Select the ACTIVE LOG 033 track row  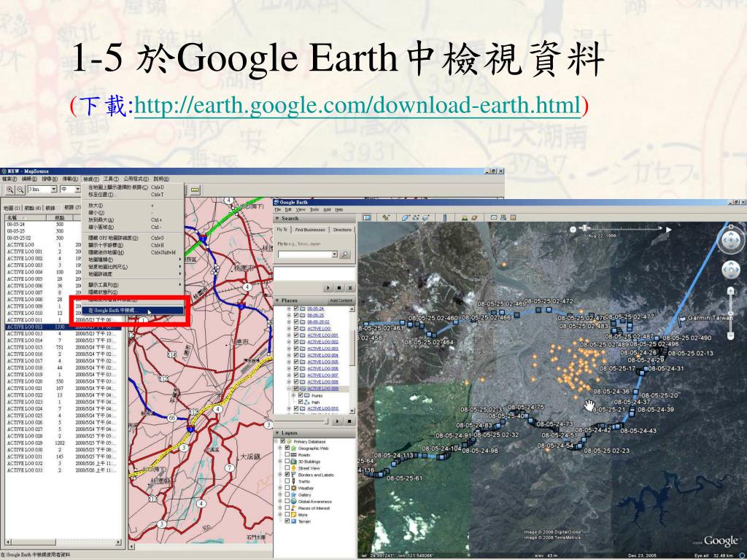coord(62,470)
